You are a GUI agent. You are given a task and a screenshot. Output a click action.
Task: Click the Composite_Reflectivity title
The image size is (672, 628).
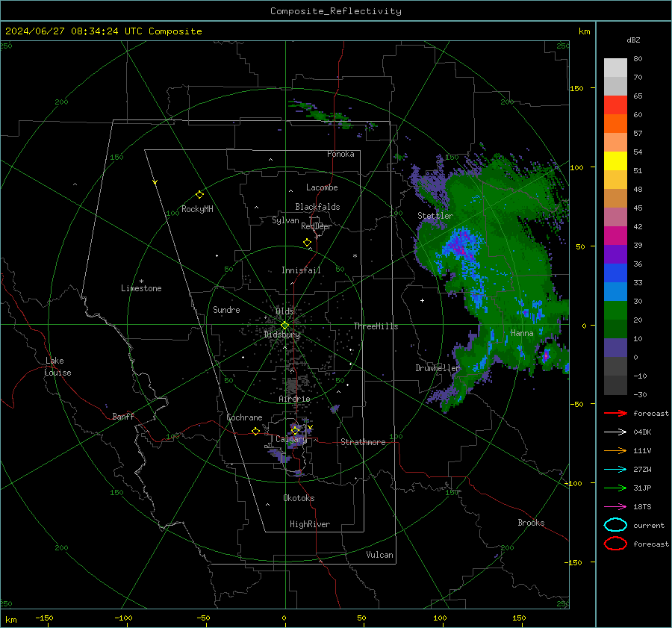pos(335,11)
